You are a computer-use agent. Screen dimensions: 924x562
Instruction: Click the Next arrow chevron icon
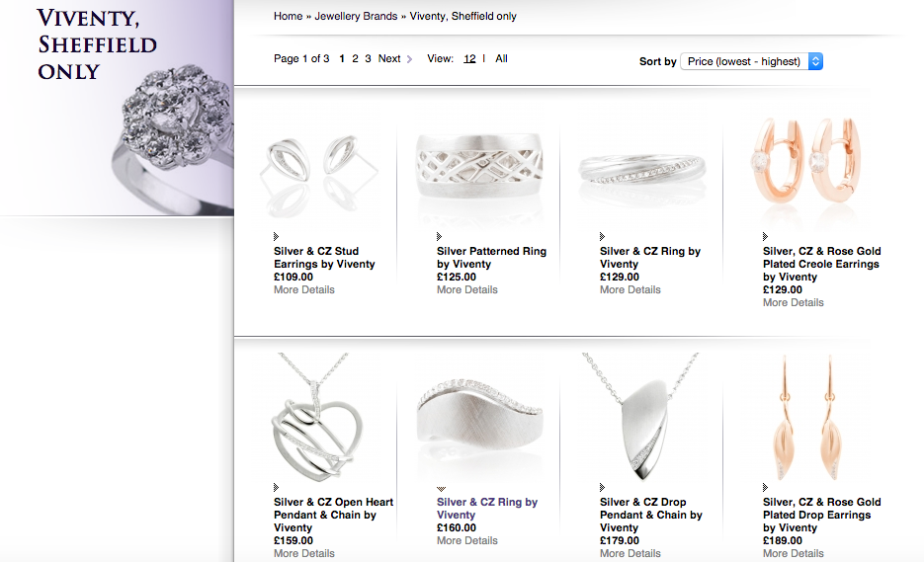click(409, 59)
